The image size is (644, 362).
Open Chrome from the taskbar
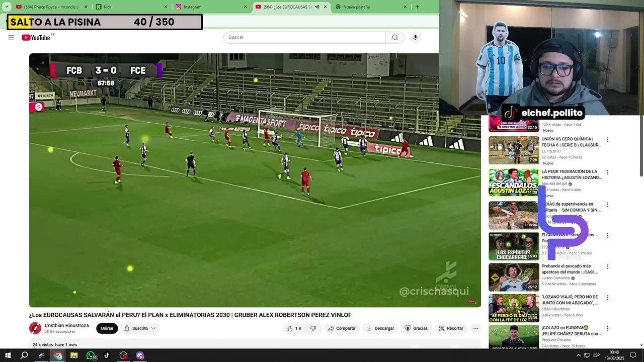(58, 355)
